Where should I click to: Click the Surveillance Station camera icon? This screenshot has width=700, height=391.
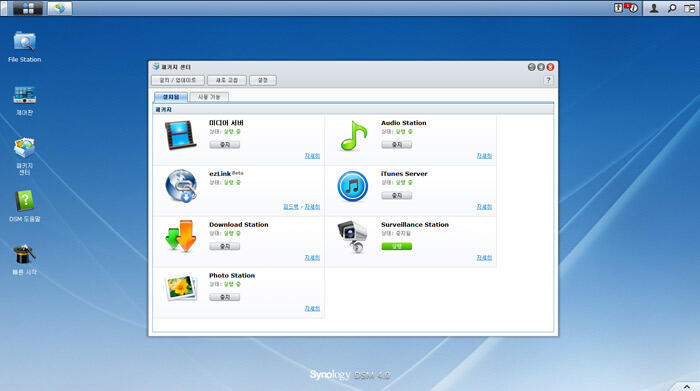pos(352,237)
